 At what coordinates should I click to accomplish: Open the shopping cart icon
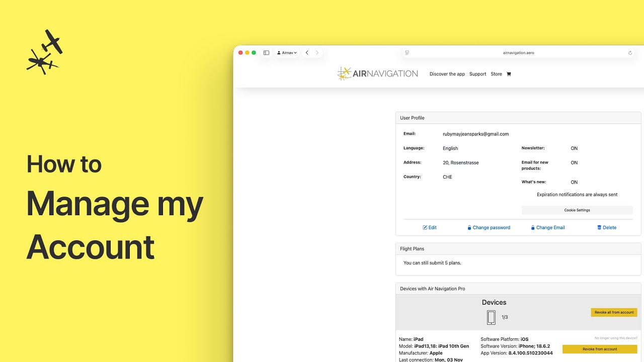(509, 74)
